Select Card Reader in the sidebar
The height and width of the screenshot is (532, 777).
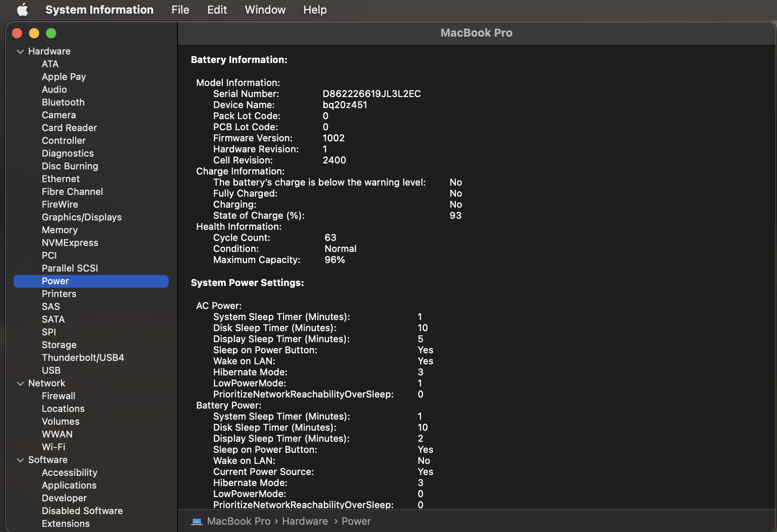(69, 128)
